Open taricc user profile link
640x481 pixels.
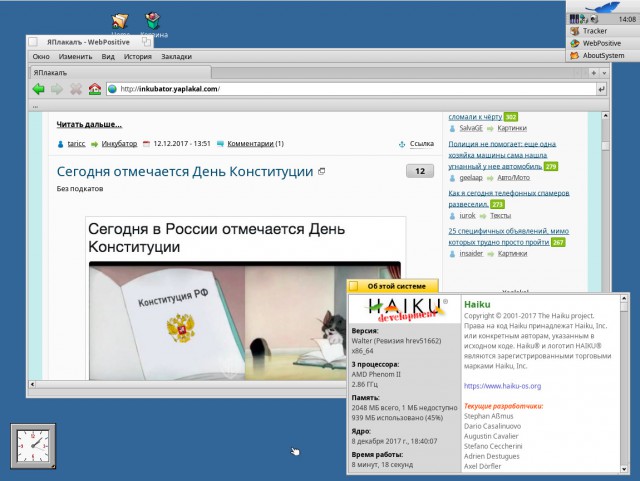pyautogui.click(x=76, y=144)
